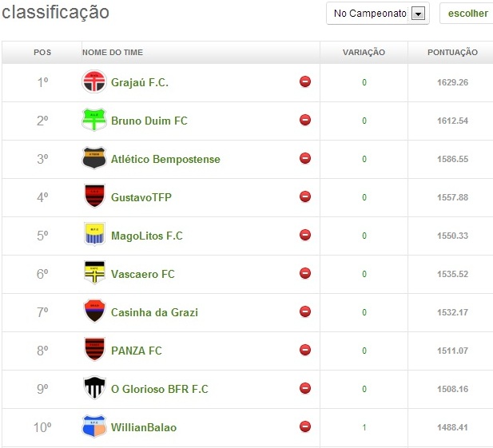Click the dropdown arrow next to No Campeonato
493x448 pixels.
[417, 14]
